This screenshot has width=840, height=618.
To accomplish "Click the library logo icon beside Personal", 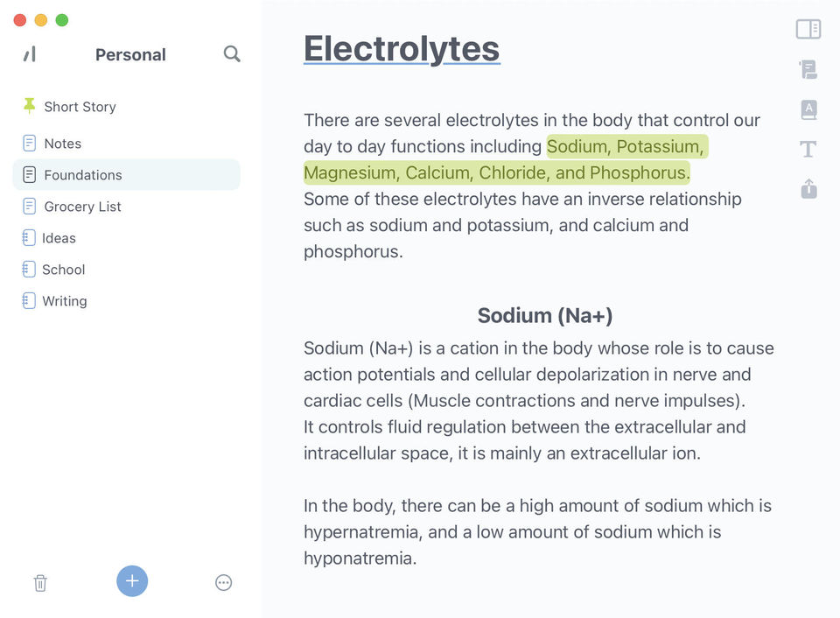I will tap(30, 53).
